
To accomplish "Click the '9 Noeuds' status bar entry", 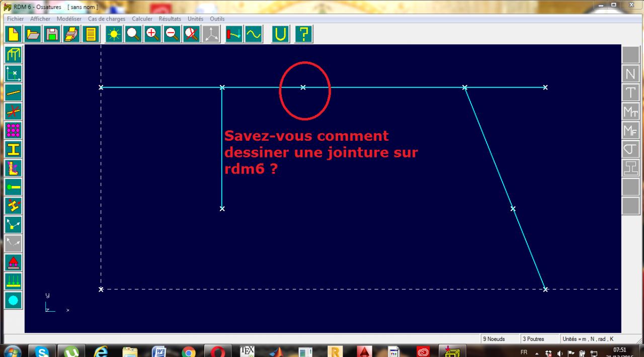I will [500, 339].
